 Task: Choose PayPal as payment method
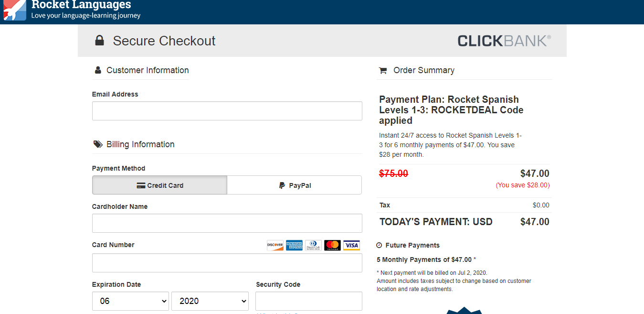point(295,185)
